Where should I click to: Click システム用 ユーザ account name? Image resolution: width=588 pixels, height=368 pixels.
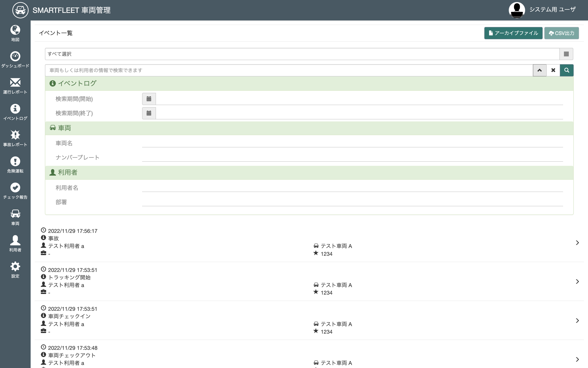pyautogui.click(x=552, y=9)
